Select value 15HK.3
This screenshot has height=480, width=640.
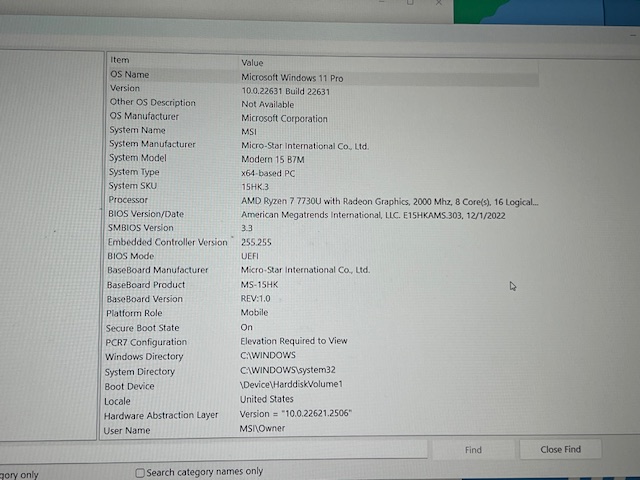(x=255, y=187)
